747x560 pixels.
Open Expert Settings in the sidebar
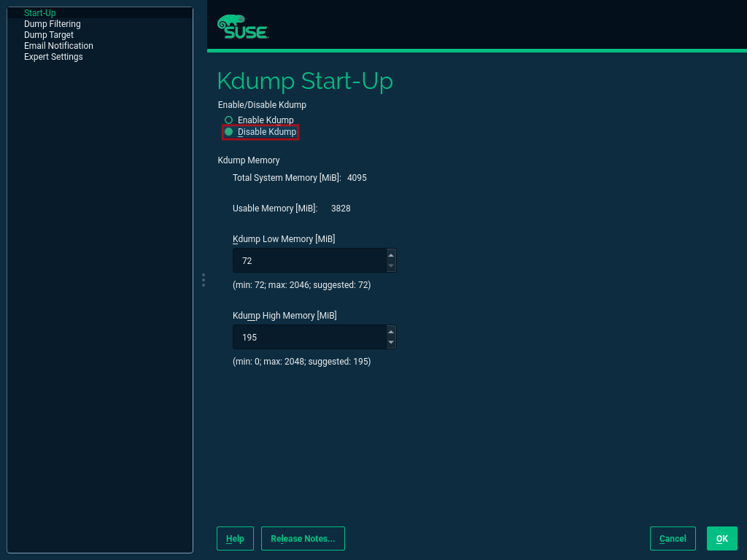coord(53,57)
